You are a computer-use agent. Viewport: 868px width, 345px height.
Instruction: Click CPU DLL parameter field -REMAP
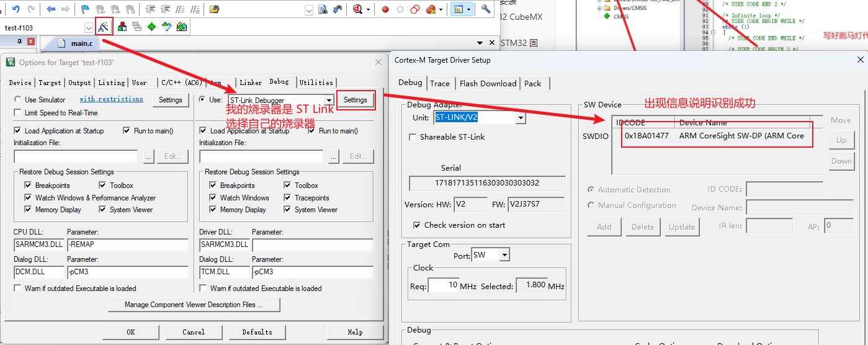127,244
